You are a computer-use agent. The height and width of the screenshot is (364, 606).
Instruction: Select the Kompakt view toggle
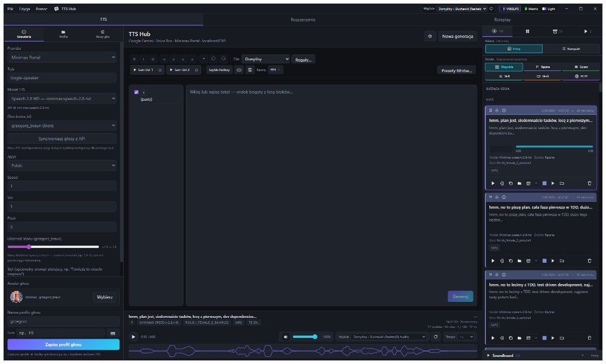point(571,49)
